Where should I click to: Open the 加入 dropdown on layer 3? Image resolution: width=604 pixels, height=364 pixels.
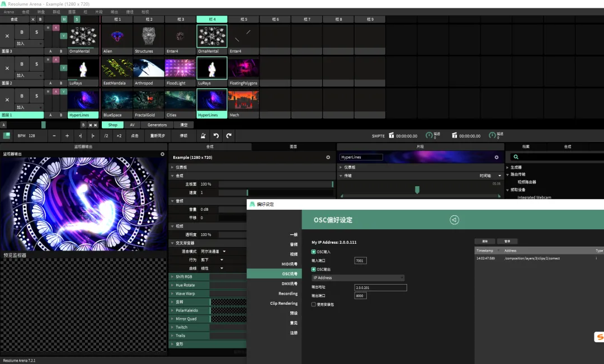pos(29,44)
